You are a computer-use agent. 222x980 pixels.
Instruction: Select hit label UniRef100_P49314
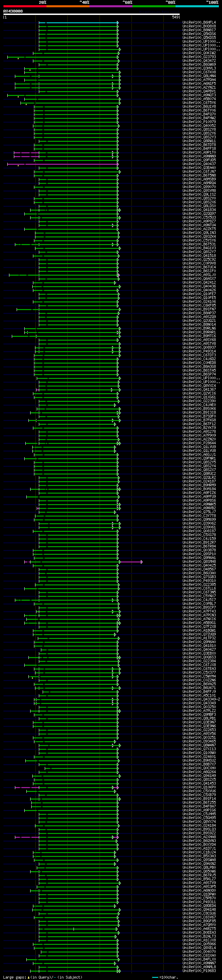point(199,351)
